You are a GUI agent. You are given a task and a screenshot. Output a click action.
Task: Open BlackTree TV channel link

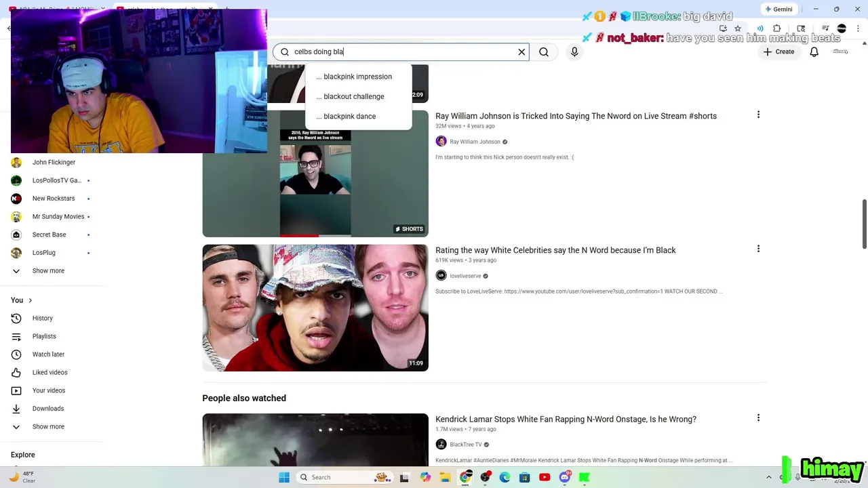(466, 445)
